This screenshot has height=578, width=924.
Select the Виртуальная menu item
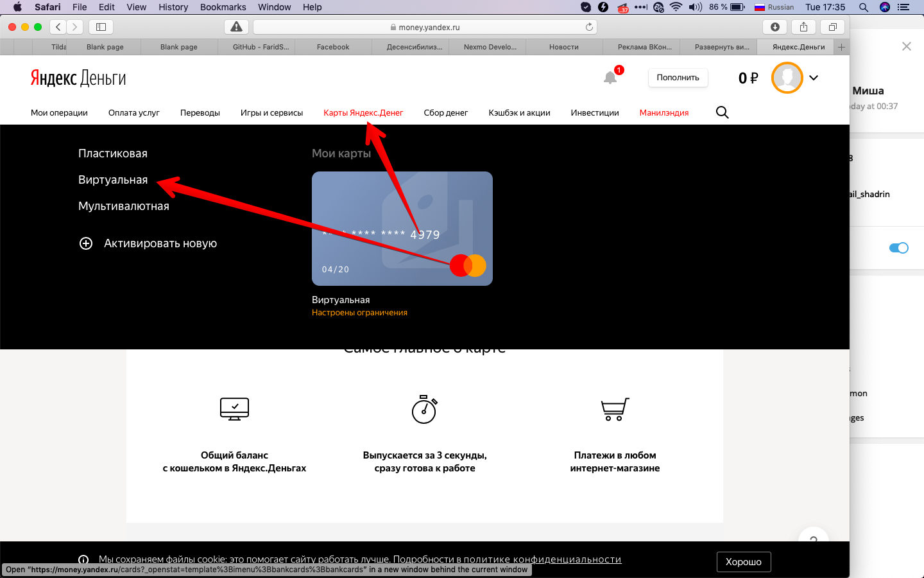(113, 180)
